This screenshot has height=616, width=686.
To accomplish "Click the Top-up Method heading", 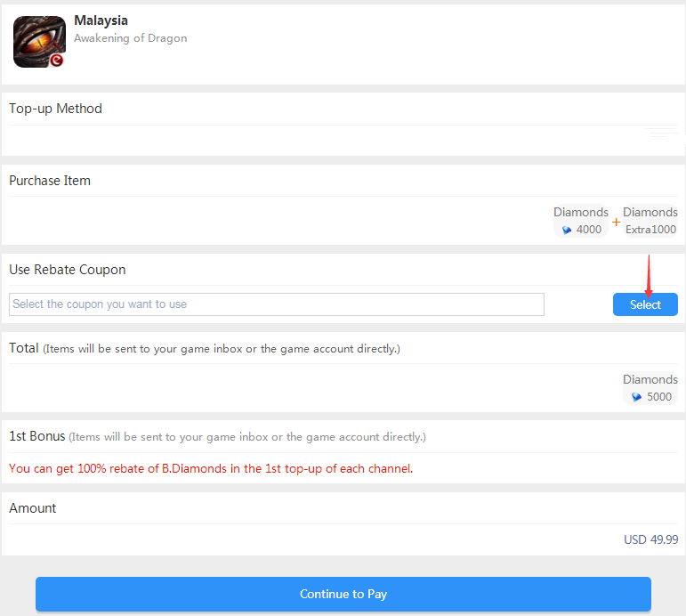I will 55,109.
